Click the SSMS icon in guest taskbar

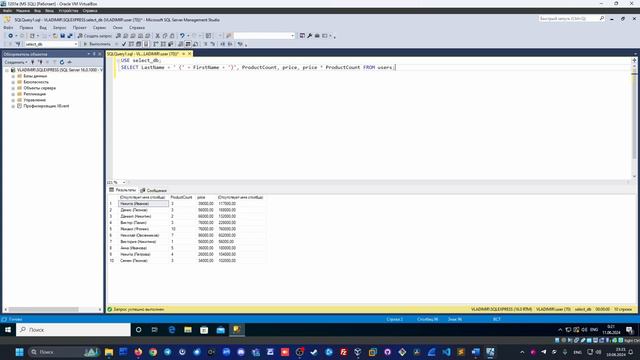tap(237, 330)
